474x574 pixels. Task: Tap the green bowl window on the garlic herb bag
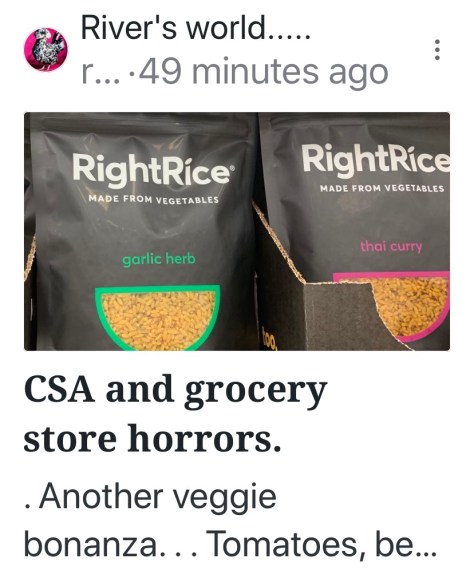pos(158,317)
